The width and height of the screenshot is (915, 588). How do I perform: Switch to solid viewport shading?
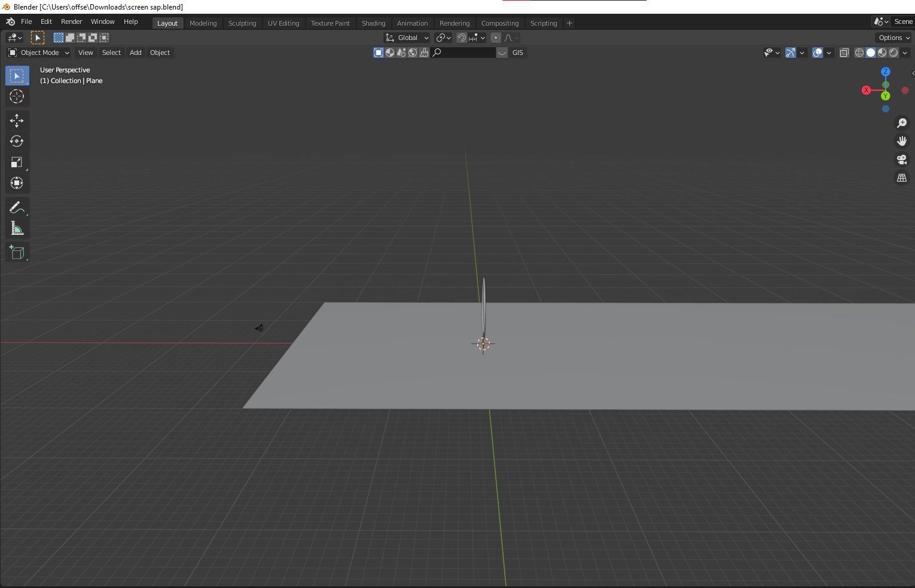pos(871,53)
